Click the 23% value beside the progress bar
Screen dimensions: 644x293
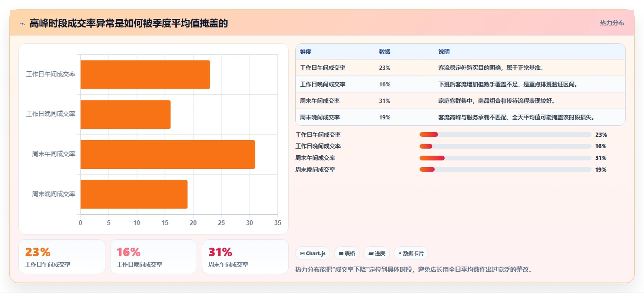pyautogui.click(x=601, y=135)
